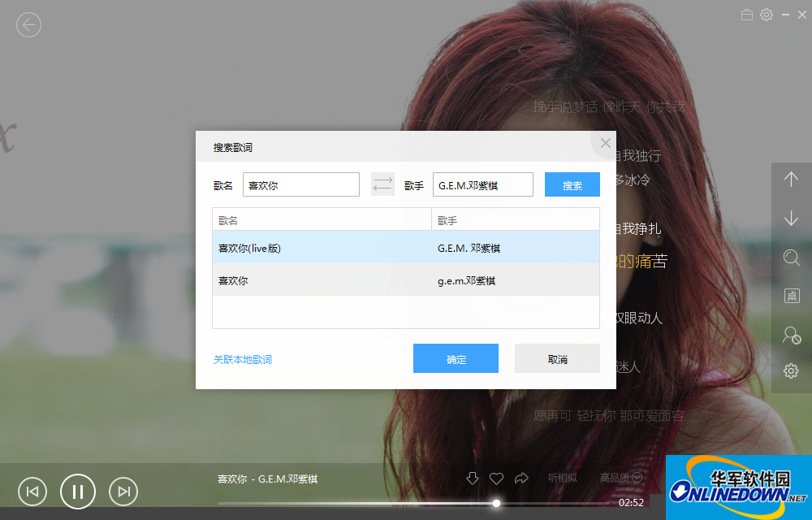Viewport: 812px width, 520px height.
Task: Close the search lyrics dialog
Action: (605, 143)
